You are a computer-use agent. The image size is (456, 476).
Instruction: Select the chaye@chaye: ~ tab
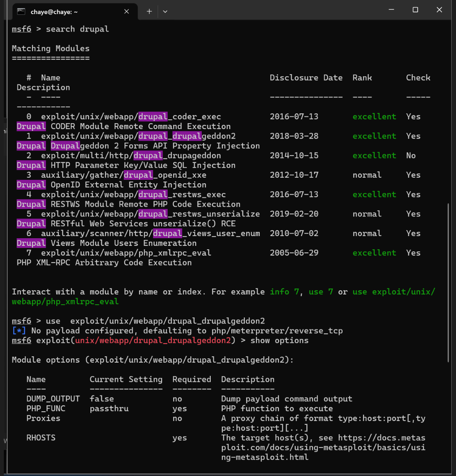75,12
